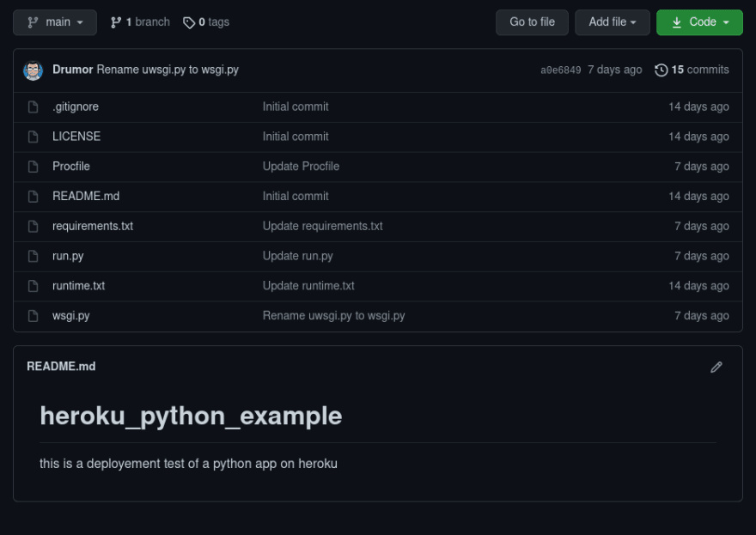Click the file icon for run.py
756x535 pixels.
[34, 257]
